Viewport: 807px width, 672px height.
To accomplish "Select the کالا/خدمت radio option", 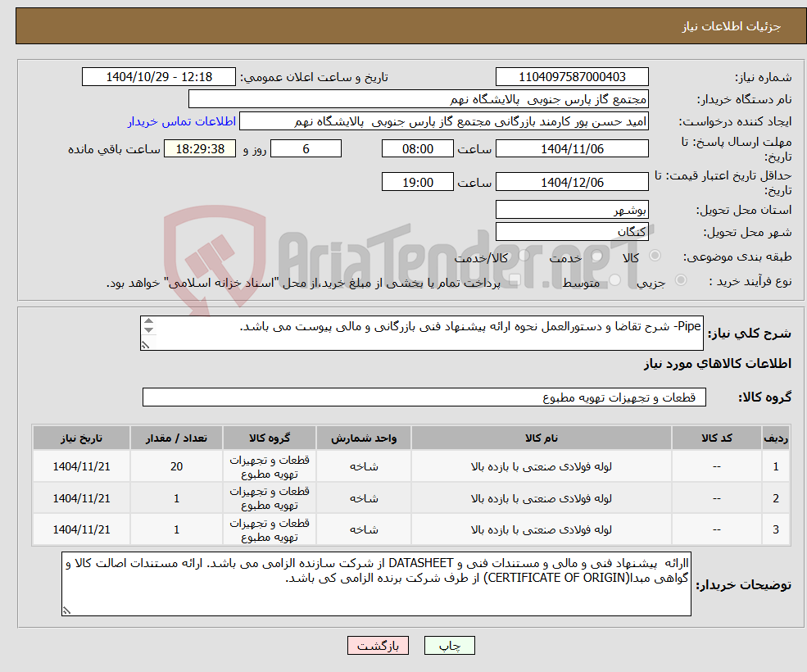I will click(x=523, y=255).
